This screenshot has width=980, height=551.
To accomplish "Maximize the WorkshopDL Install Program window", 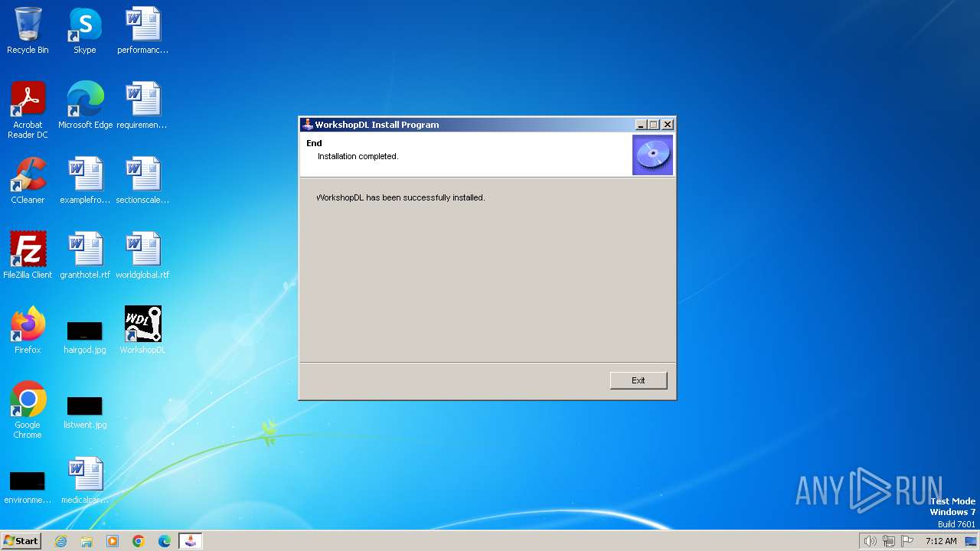I will tap(654, 125).
